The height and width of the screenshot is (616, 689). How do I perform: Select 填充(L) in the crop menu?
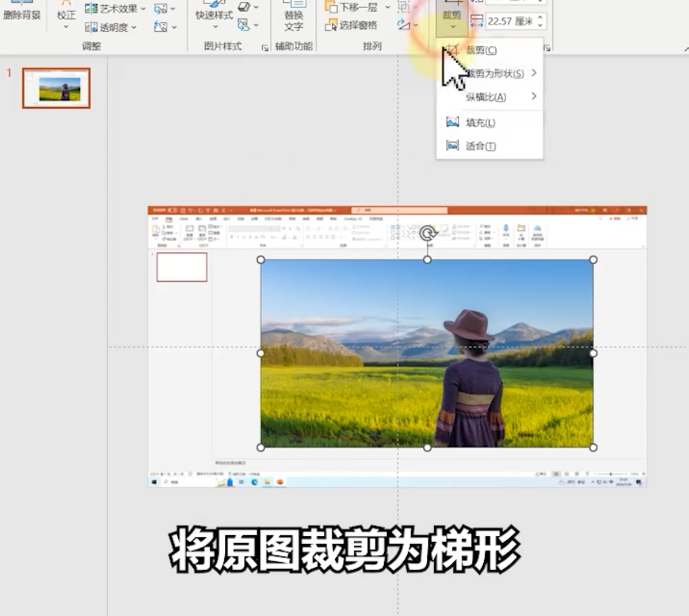pyautogui.click(x=490, y=123)
